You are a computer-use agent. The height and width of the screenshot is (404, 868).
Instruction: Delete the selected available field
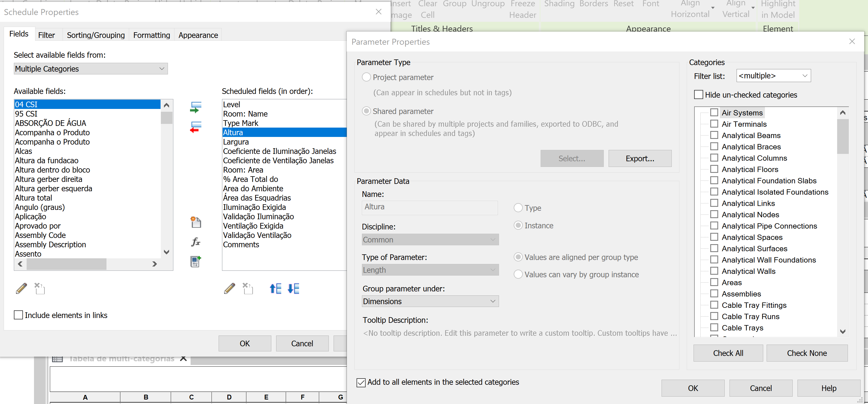(39, 289)
